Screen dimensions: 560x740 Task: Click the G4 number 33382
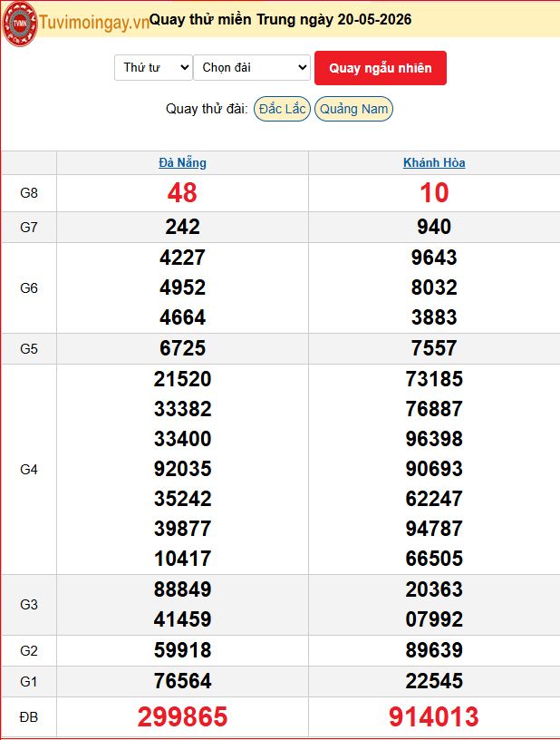coord(182,409)
